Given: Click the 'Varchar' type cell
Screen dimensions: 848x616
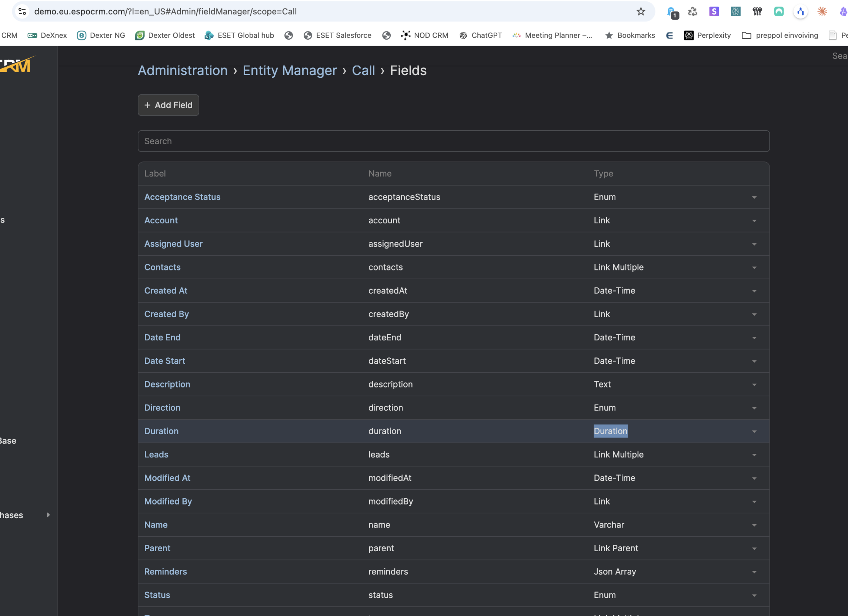Looking at the screenshot, I should tap(609, 525).
